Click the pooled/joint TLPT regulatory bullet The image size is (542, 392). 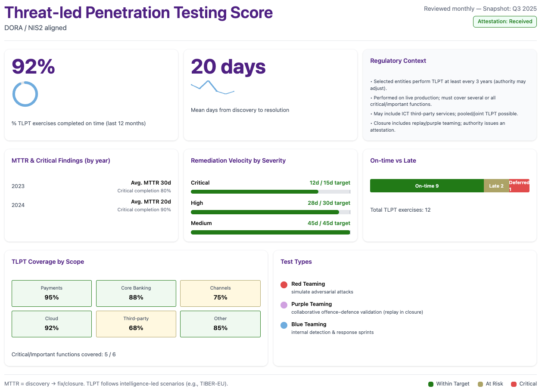pos(444,114)
